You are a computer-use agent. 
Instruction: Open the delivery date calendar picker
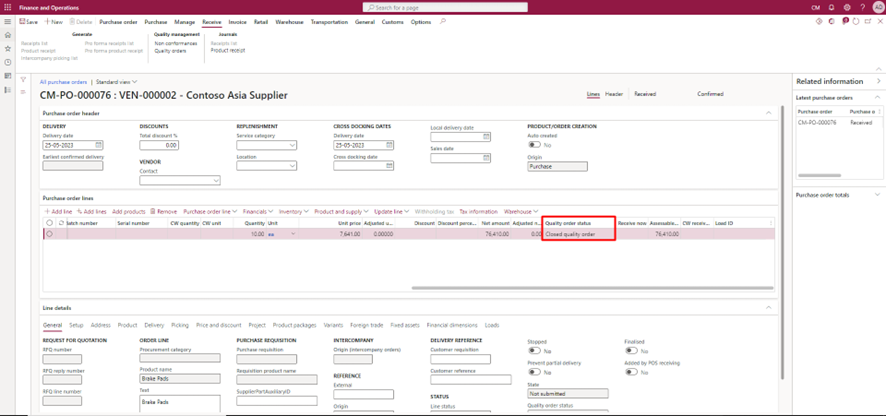point(98,145)
